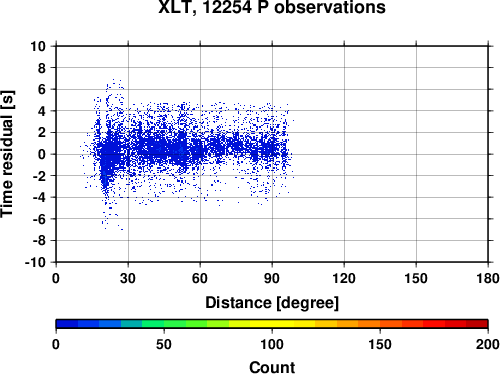
Task: Click x-axis tick label '180'
Action: 488,278
